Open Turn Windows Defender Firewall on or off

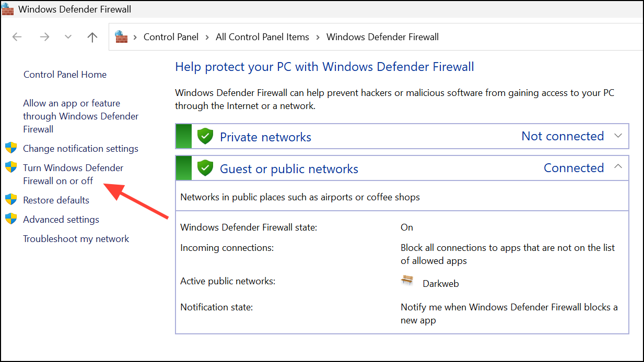73,174
